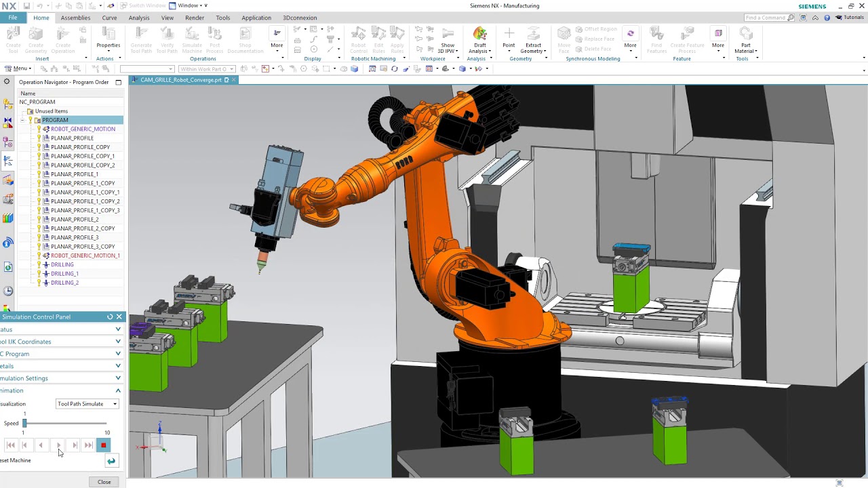Play the simulation in reverse

[x=41, y=445]
